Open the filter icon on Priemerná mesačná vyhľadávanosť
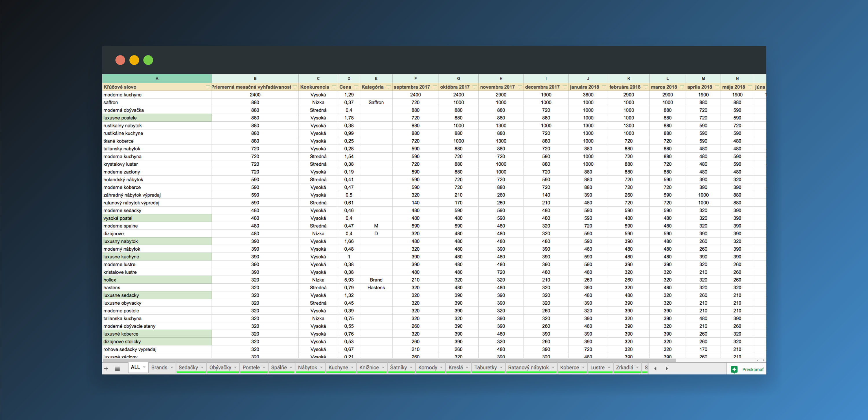 pos(295,87)
